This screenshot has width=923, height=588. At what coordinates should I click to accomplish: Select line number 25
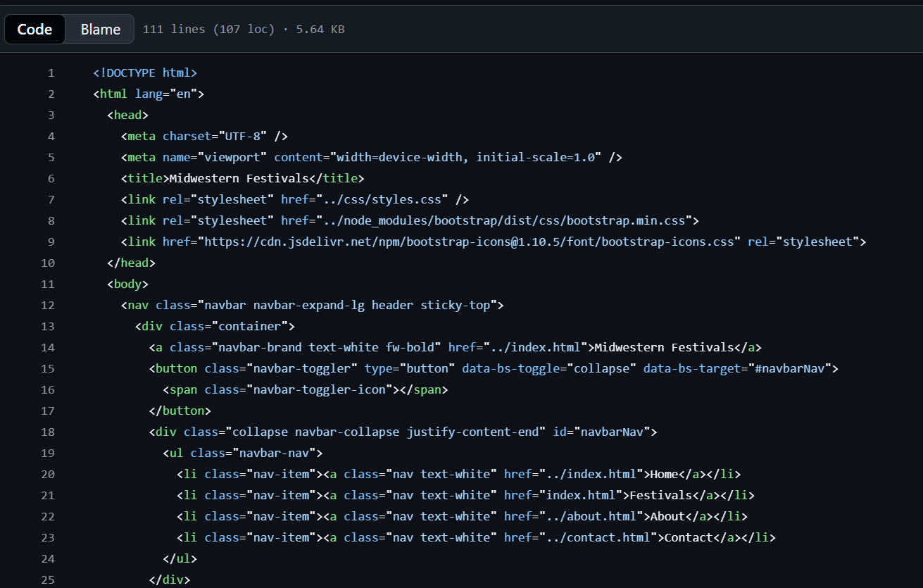48,580
